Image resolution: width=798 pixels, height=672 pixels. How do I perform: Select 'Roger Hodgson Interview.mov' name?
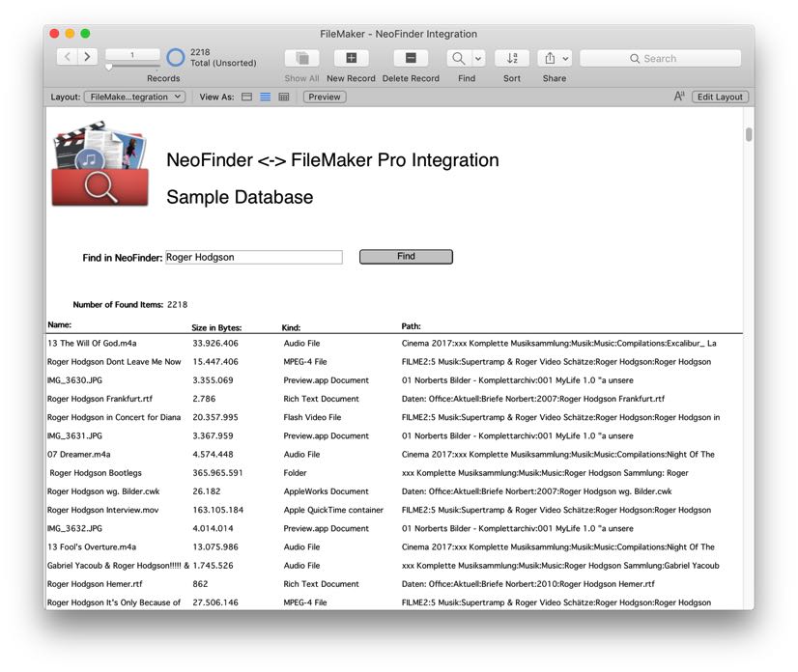[x=102, y=510]
